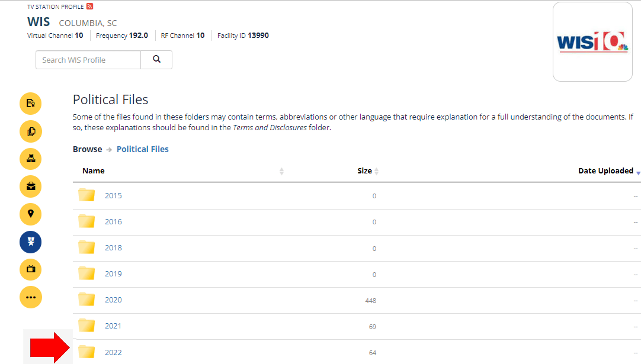Click the WIS 10 station logo

pos(592,43)
